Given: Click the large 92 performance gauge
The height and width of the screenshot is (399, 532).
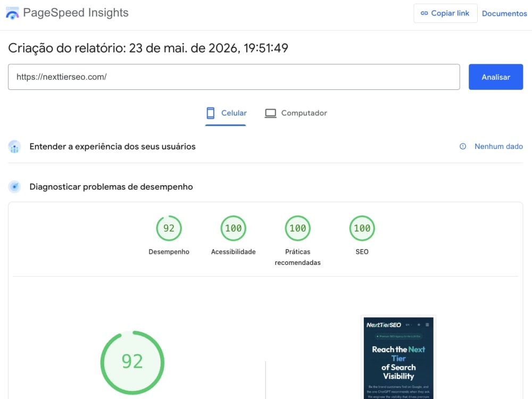Looking at the screenshot, I should click(132, 362).
